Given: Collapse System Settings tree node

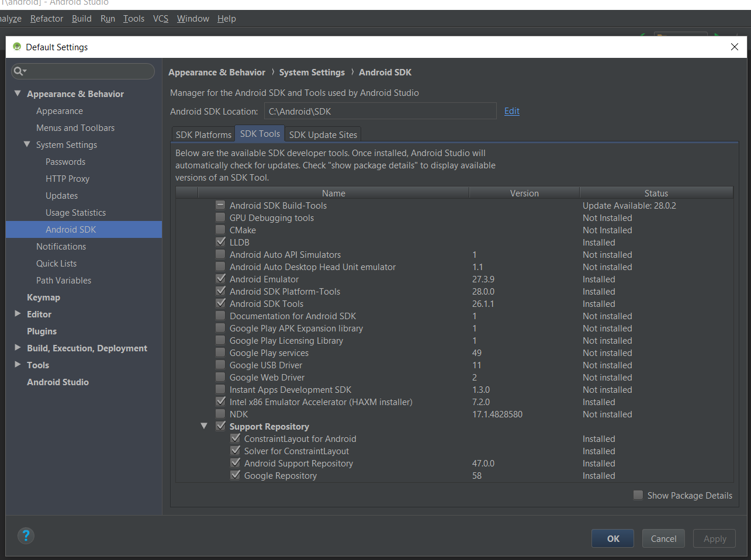Looking at the screenshot, I should click(27, 144).
